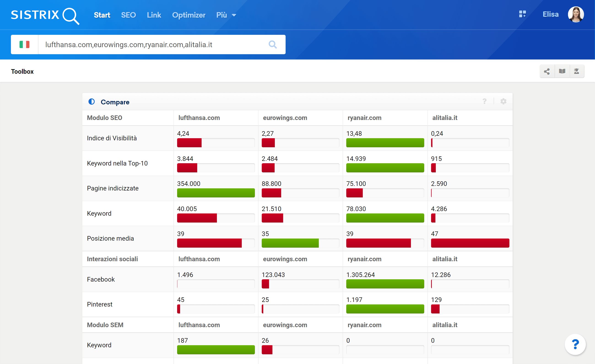Screen dimensions: 595x364
Task: Click the Compare box help question mark
Action: coord(484,101)
